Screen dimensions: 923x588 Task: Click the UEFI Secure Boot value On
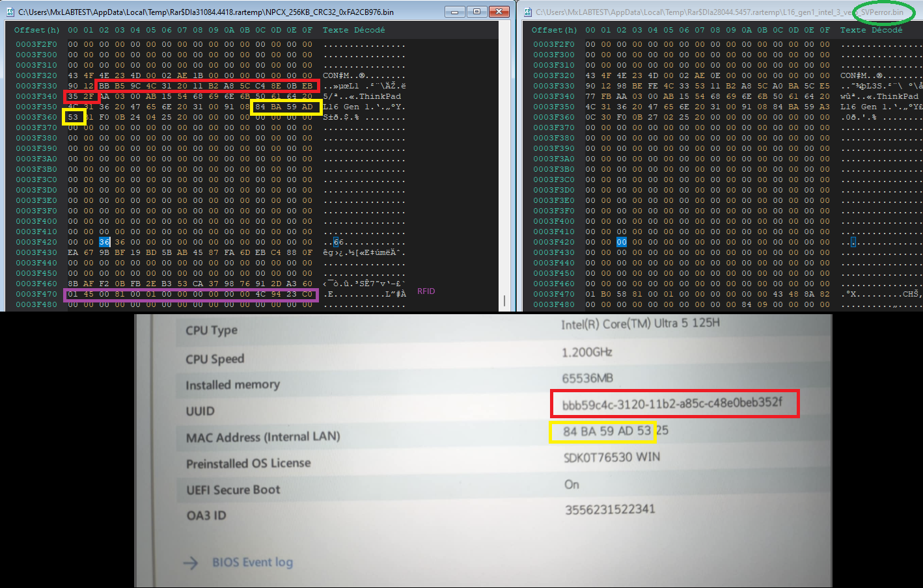click(x=572, y=485)
